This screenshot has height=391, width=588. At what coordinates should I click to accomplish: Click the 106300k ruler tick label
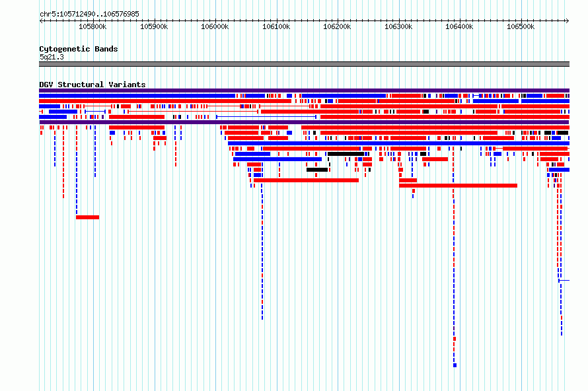tap(398, 26)
